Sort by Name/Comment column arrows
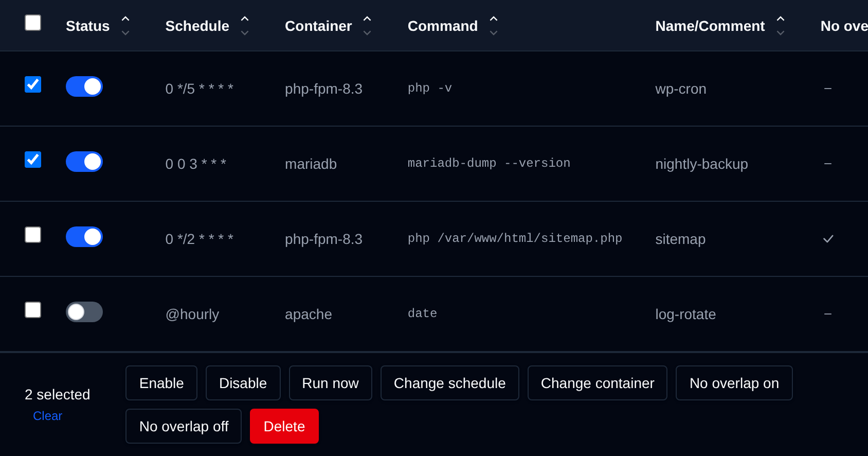Screen dimensions: 868x456 point(781,26)
